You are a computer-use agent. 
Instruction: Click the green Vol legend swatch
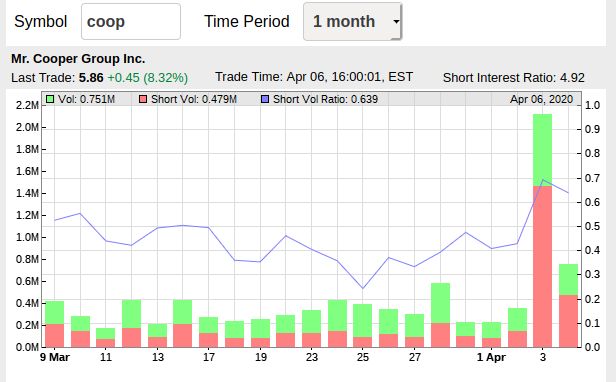(50, 99)
